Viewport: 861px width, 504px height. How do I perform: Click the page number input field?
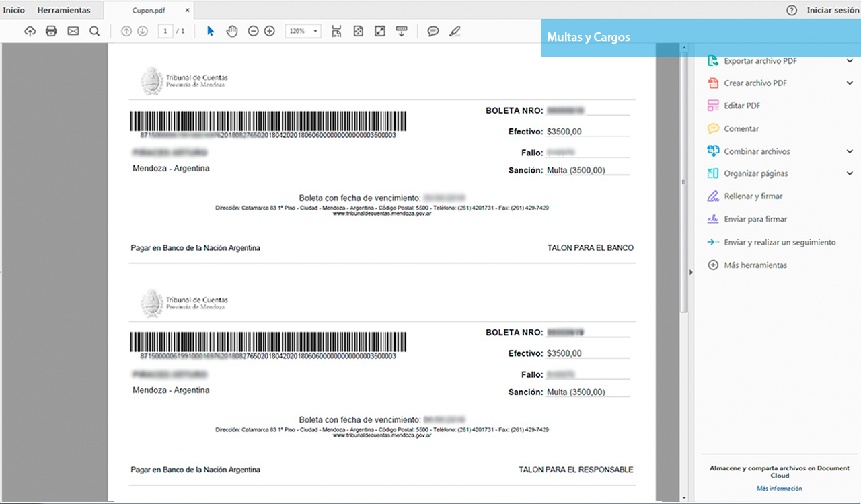pyautogui.click(x=165, y=31)
